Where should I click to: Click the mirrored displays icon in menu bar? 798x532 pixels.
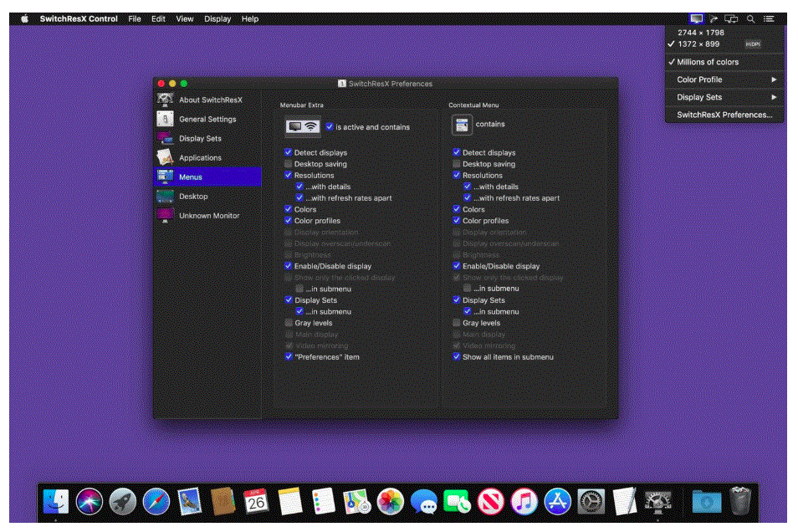pos(731,19)
